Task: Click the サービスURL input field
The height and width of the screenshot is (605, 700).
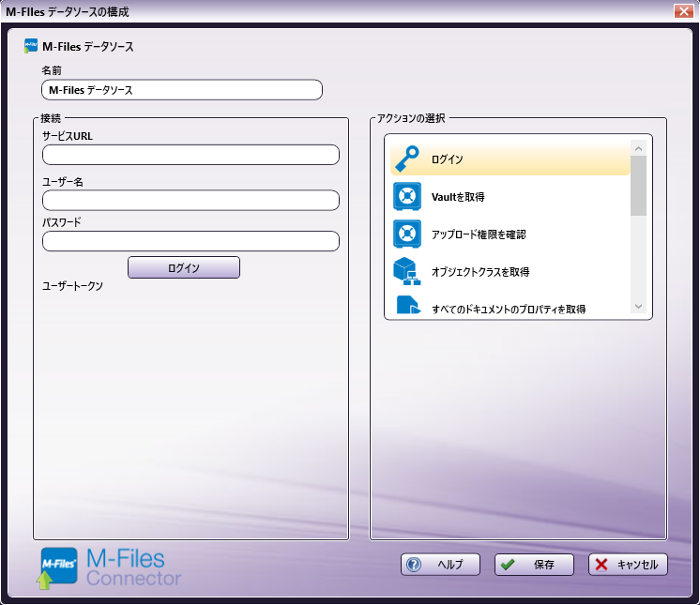Action: pyautogui.click(x=190, y=155)
